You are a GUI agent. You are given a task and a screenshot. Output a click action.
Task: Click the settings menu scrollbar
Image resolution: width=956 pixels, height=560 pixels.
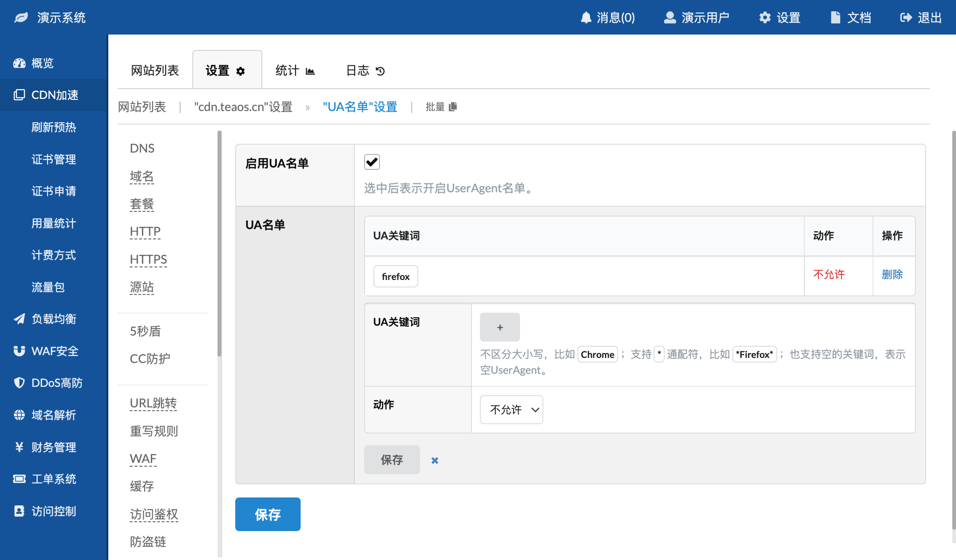219,243
